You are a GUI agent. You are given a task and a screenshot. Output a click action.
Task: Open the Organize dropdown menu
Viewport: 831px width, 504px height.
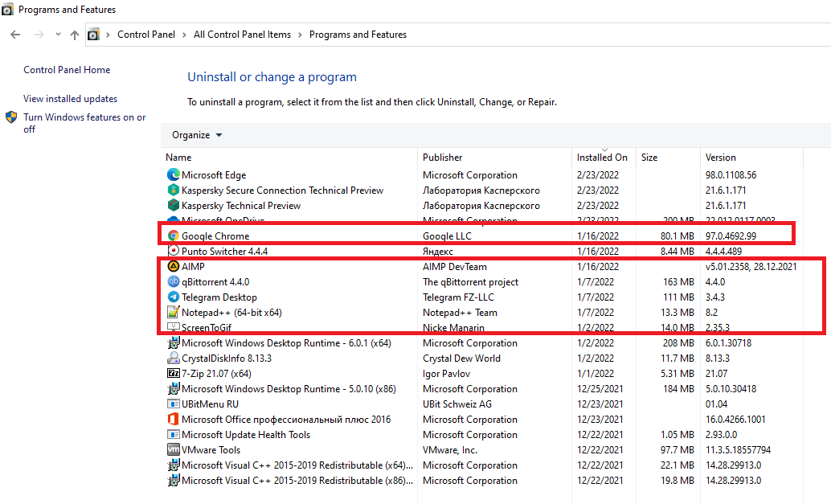coord(197,135)
